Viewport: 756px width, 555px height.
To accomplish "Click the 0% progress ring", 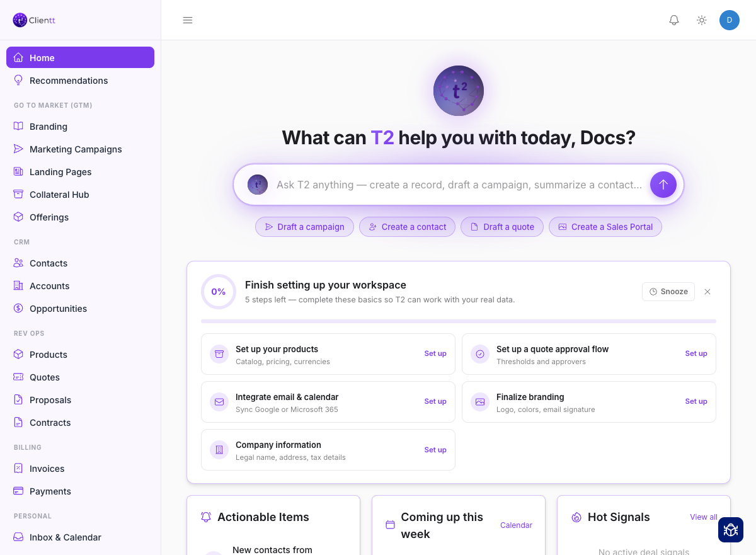I will pos(219,292).
